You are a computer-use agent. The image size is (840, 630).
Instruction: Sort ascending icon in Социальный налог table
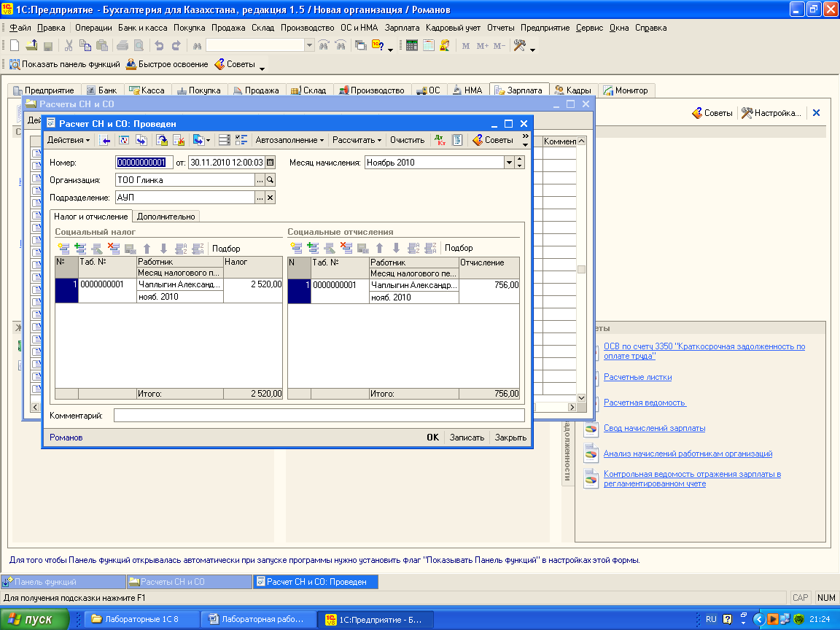[x=181, y=249]
